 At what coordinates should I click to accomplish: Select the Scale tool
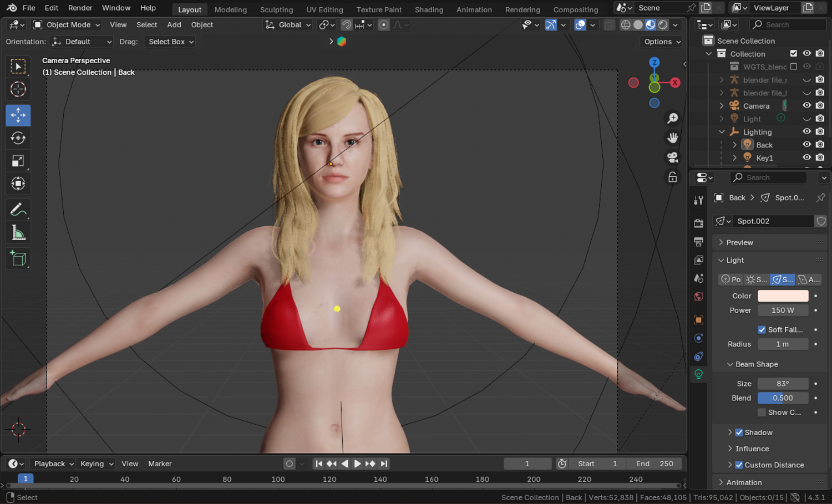coord(18,161)
